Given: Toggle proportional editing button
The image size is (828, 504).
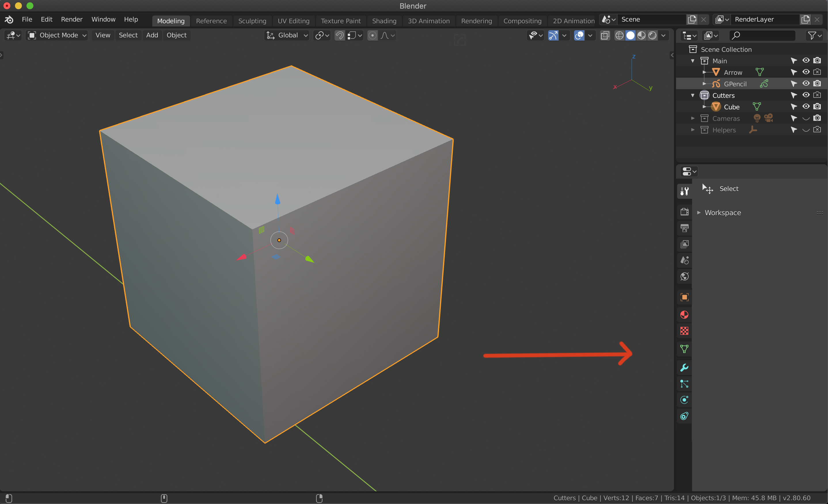Looking at the screenshot, I should click(x=372, y=35).
